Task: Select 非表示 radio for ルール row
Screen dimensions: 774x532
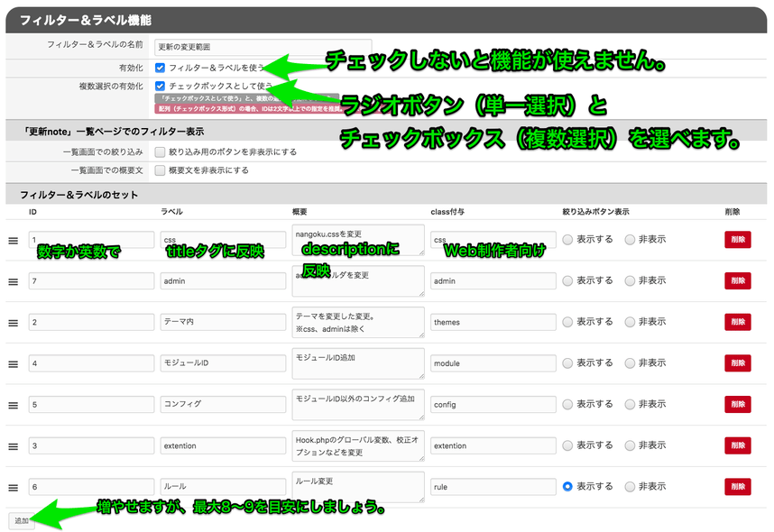Action: pos(630,486)
